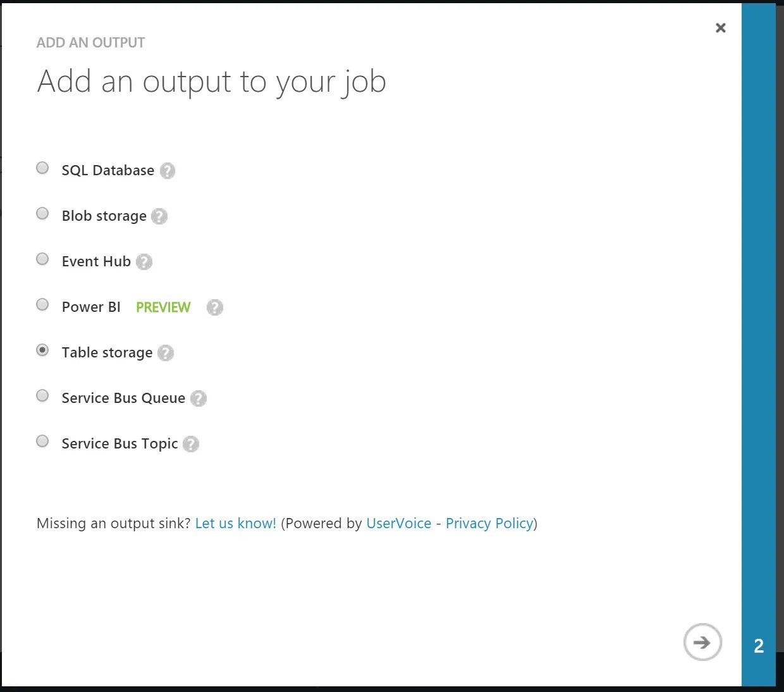This screenshot has width=784, height=692.
Task: Pick the Power BI output option
Action: (42, 305)
